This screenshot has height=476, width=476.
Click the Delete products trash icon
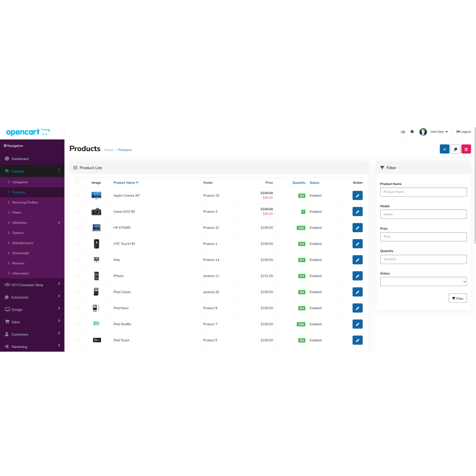466,149
